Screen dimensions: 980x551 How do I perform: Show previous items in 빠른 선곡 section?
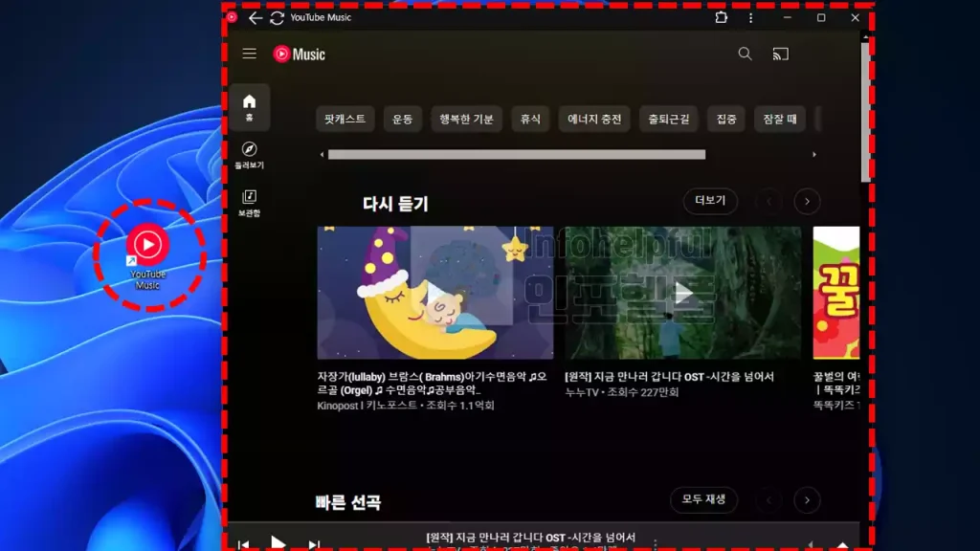[768, 499]
